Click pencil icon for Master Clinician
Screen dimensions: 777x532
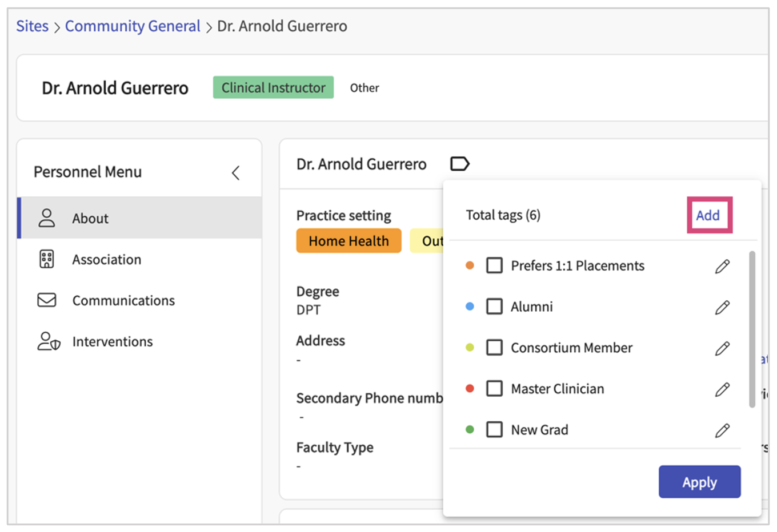coord(722,389)
